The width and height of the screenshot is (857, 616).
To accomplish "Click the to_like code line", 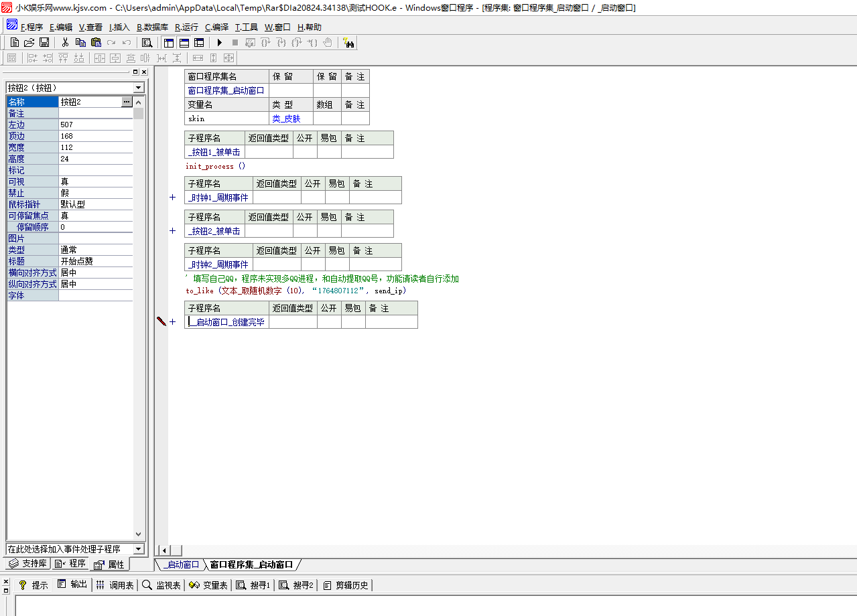I will pos(296,291).
